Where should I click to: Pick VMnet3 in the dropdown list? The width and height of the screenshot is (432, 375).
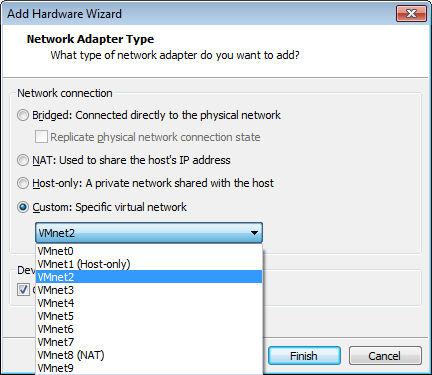point(149,290)
